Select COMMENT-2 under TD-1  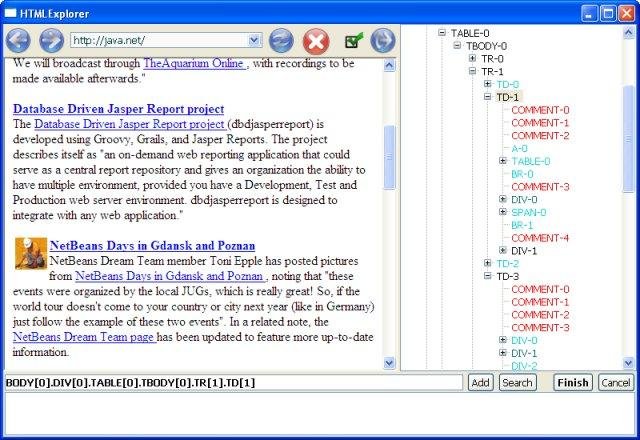point(540,136)
